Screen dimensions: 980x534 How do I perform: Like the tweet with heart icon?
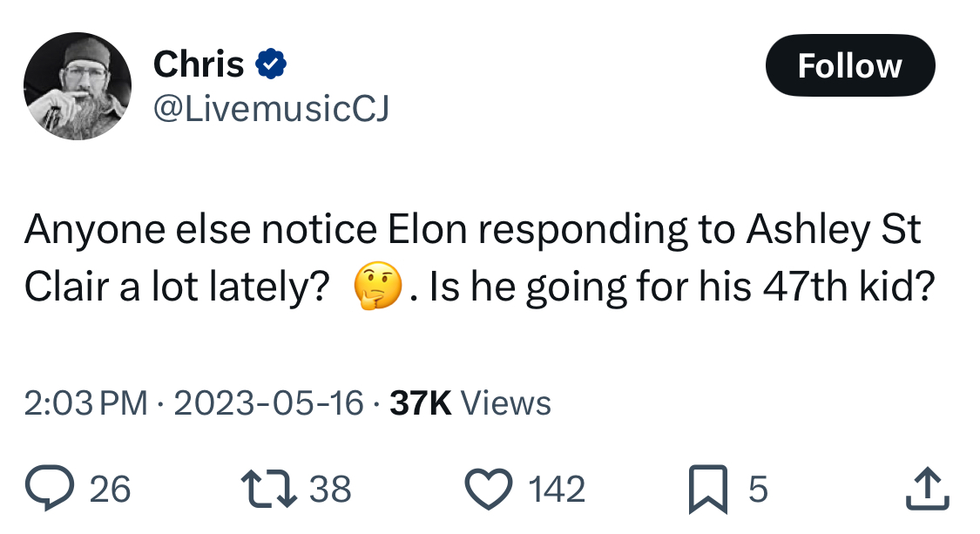[489, 489]
